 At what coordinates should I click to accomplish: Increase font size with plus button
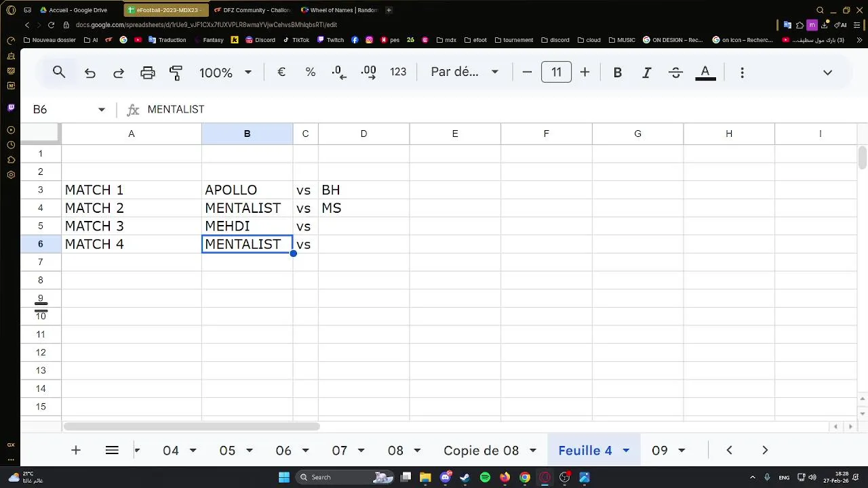pos(585,72)
